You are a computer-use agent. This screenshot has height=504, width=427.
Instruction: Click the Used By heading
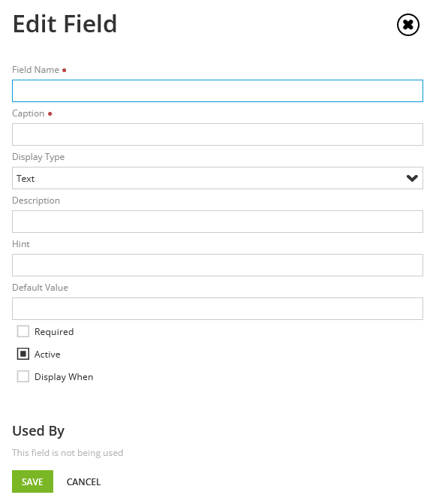38,431
